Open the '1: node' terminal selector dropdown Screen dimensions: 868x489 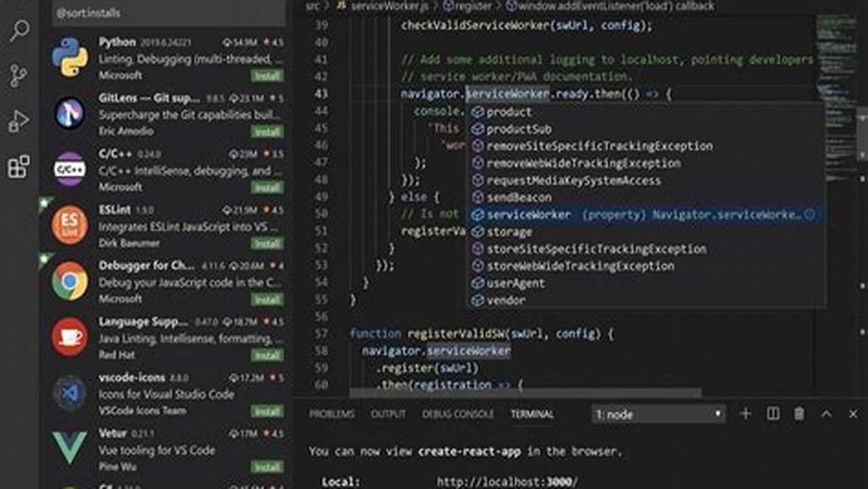click(657, 414)
